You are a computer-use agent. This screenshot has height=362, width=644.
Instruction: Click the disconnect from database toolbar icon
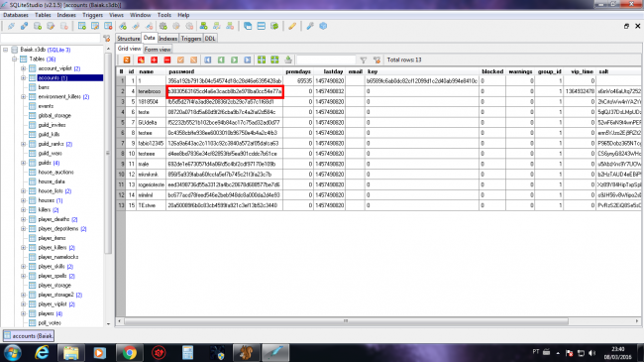coord(24,26)
